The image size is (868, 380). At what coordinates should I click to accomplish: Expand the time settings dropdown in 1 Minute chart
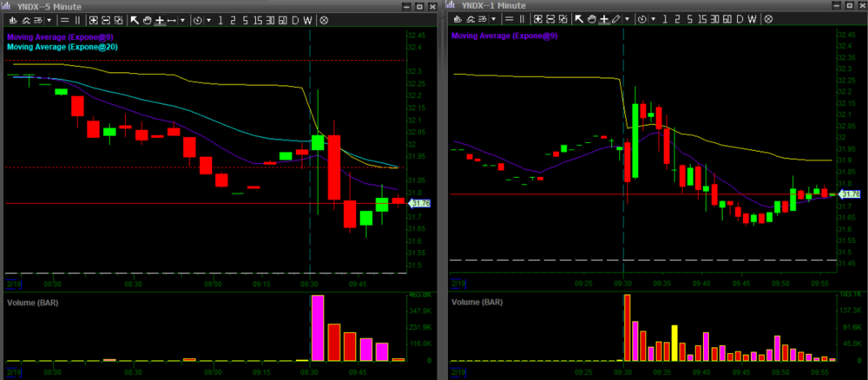(x=651, y=19)
